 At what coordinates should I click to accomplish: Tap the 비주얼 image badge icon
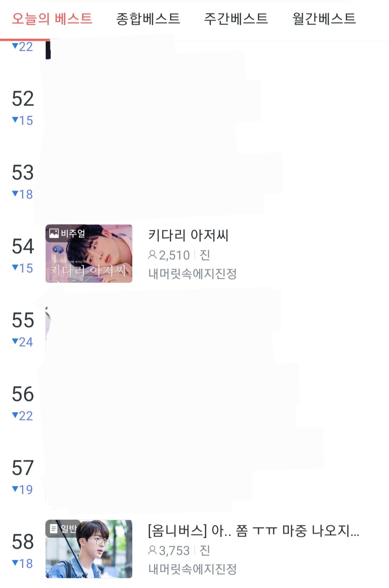[x=54, y=233]
